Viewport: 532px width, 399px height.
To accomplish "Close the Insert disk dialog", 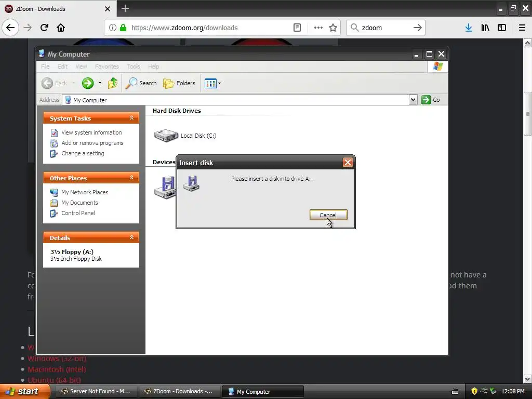I will click(348, 163).
